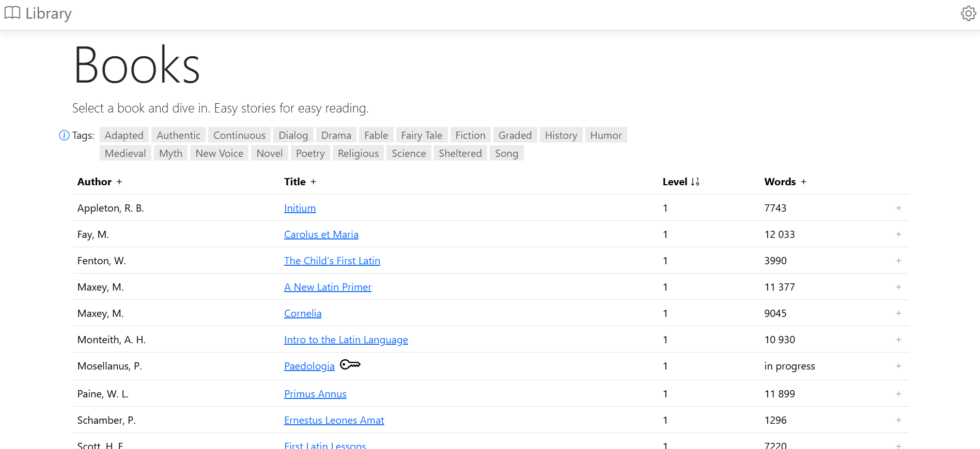Filter books by New Voice tag
Image resolution: width=980 pixels, height=449 pixels.
[x=220, y=153]
